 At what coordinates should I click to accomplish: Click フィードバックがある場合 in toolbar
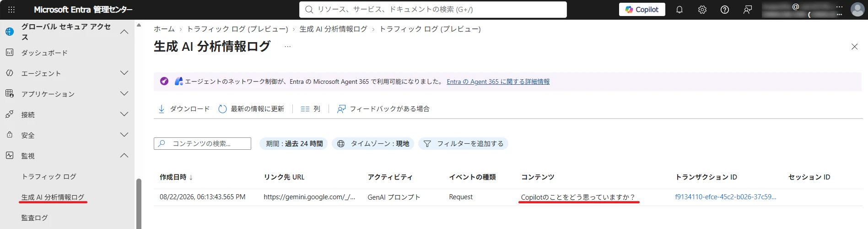(383, 109)
